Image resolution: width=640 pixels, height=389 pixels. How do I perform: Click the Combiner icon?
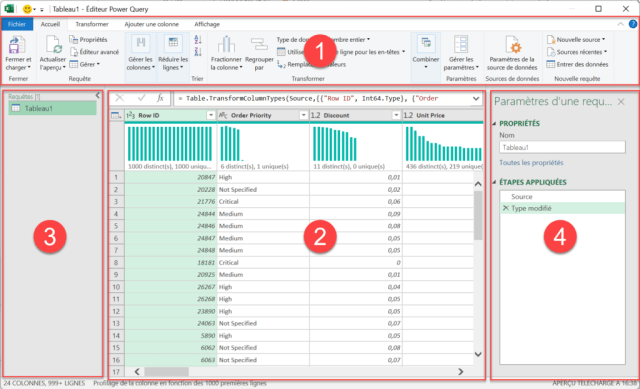426,44
